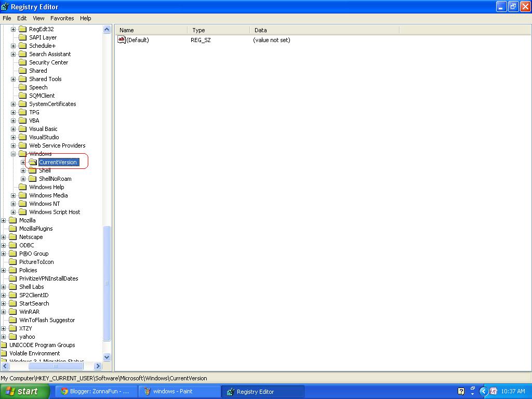This screenshot has width=532, height=399.
Task: Click the VBA folder icon
Action: pos(23,121)
